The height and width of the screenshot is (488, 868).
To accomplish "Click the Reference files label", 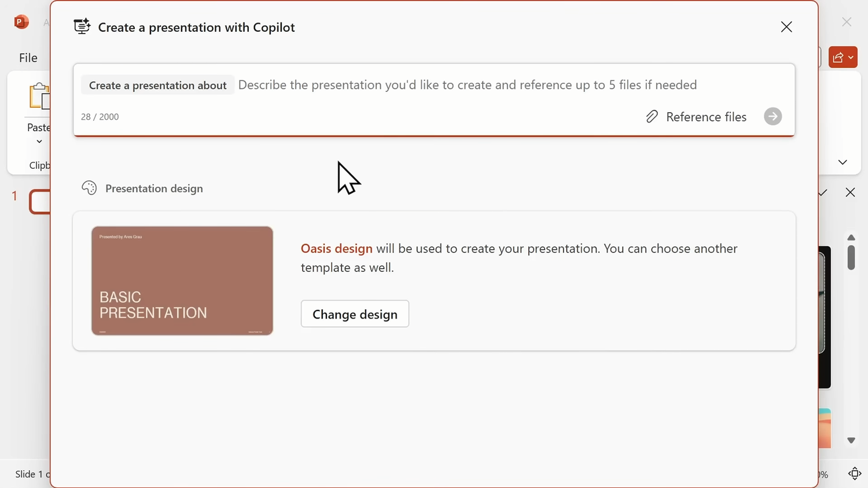I will pyautogui.click(x=706, y=117).
